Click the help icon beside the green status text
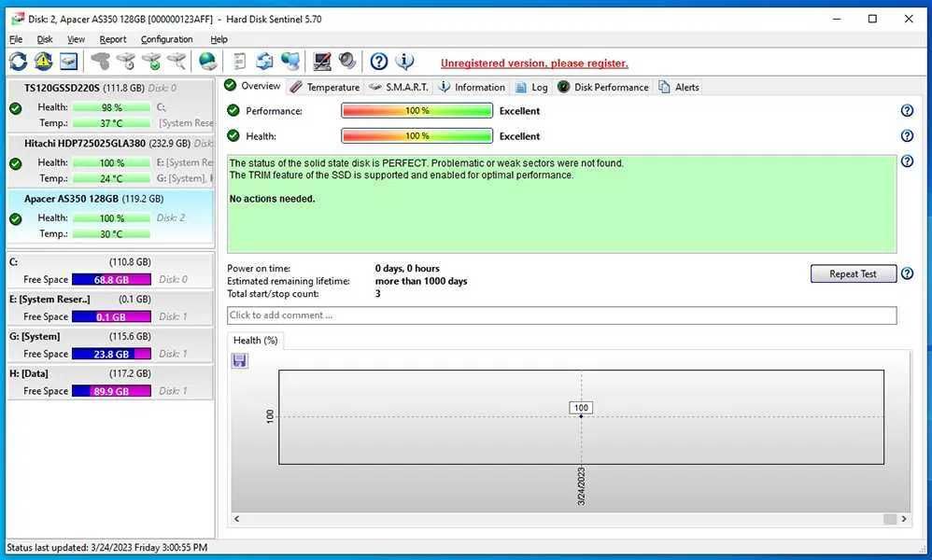 [907, 161]
